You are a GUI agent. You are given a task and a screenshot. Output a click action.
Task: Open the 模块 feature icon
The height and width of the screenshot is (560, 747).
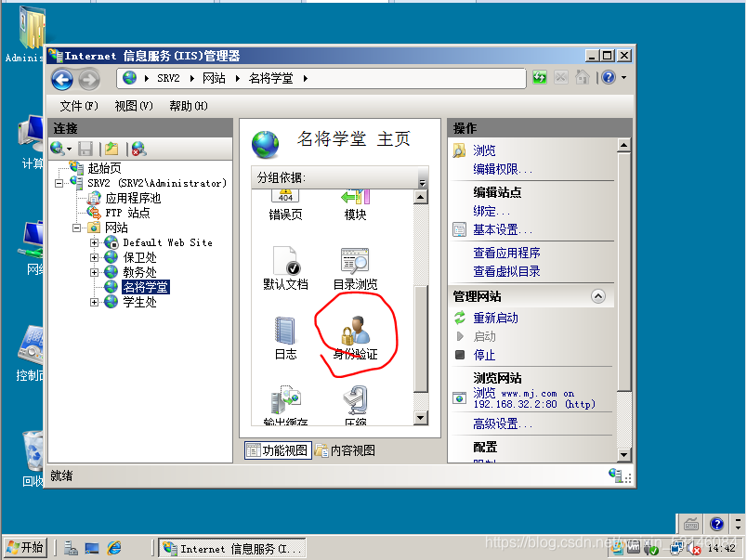point(356,205)
